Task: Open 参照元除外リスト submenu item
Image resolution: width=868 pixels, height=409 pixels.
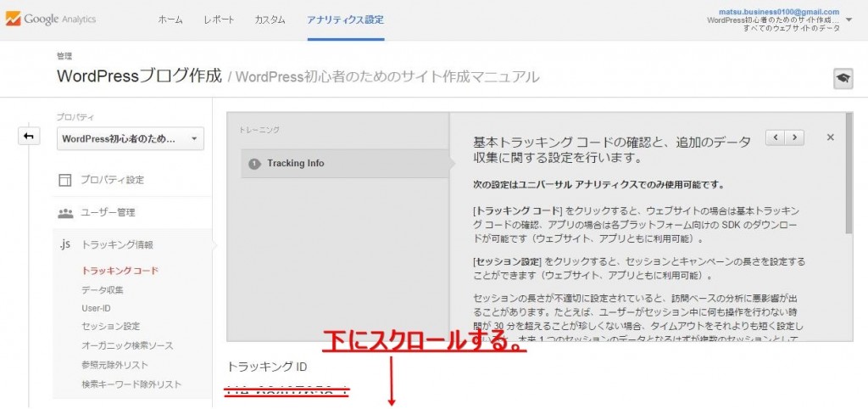Action: pos(114,365)
